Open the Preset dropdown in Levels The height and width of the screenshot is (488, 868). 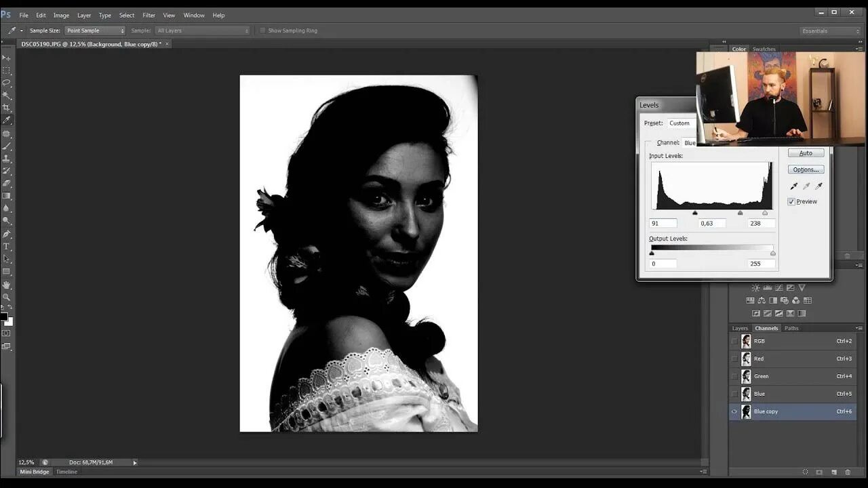tap(680, 123)
